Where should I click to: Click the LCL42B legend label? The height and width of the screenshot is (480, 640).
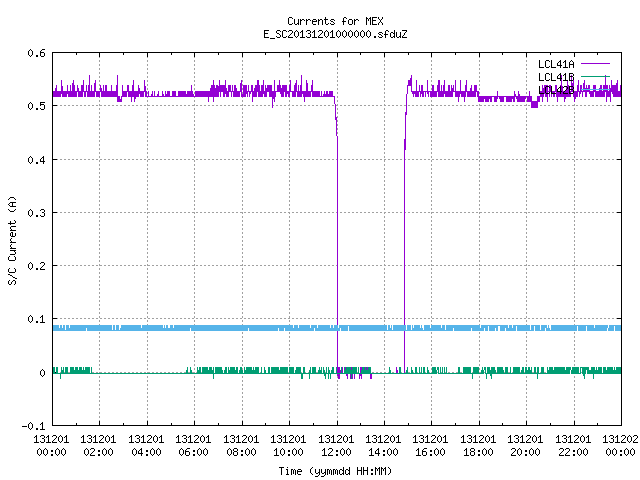556,90
